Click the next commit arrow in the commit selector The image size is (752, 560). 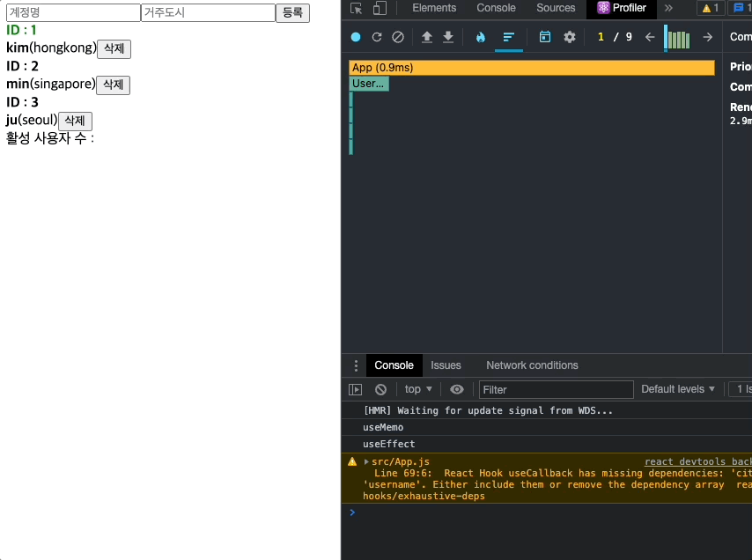pyautogui.click(x=708, y=37)
